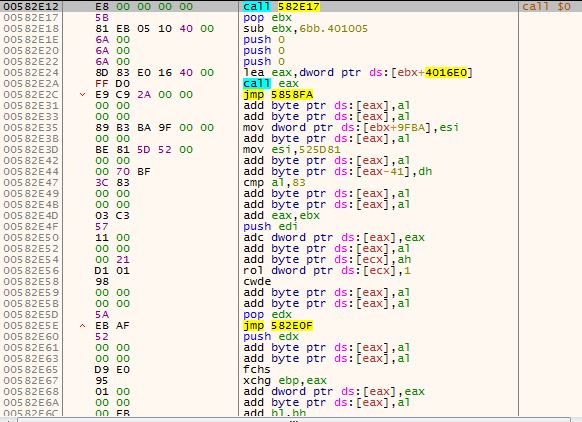Viewport: 582px width, 422px height.
Task: Select the 'push 0' at address 00582E20
Action: point(264,50)
